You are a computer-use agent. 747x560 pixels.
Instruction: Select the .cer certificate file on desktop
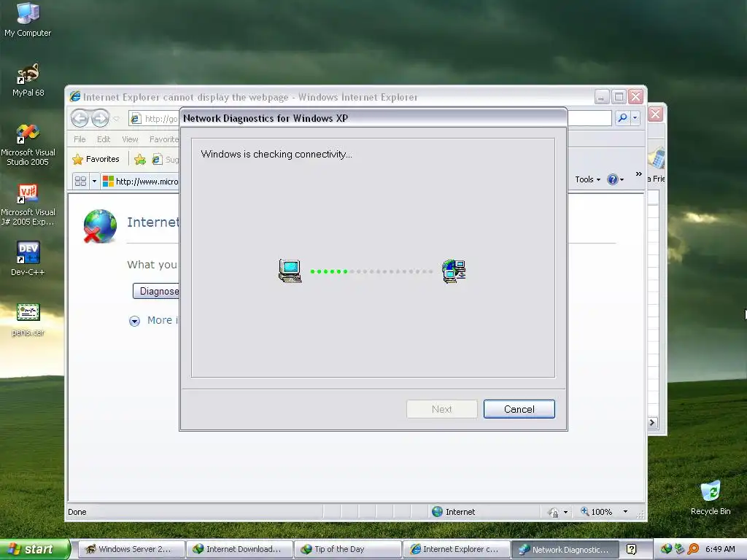click(28, 319)
